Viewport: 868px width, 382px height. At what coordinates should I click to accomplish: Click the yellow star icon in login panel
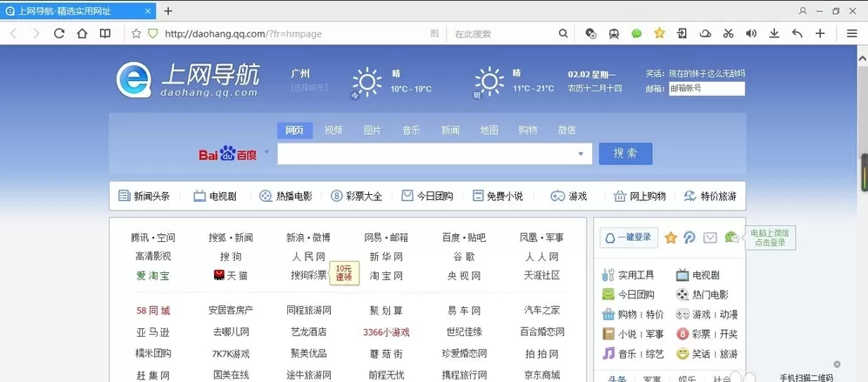pyautogui.click(x=671, y=238)
